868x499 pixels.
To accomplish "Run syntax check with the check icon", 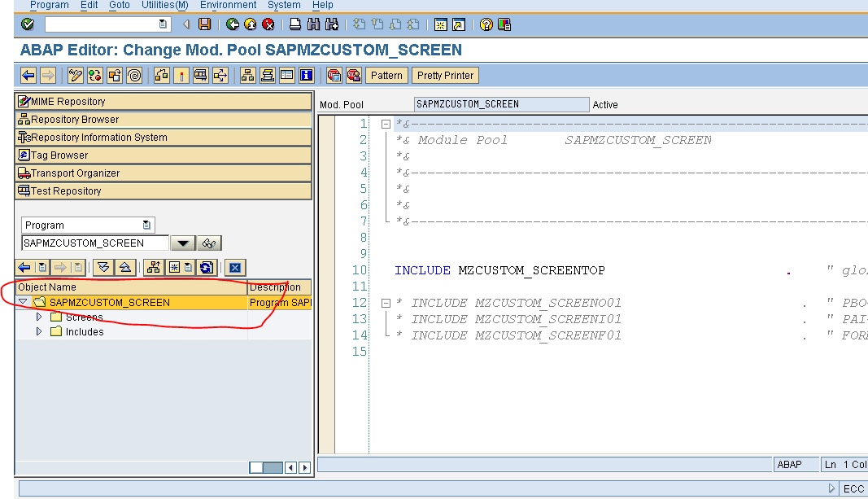I will pos(95,75).
